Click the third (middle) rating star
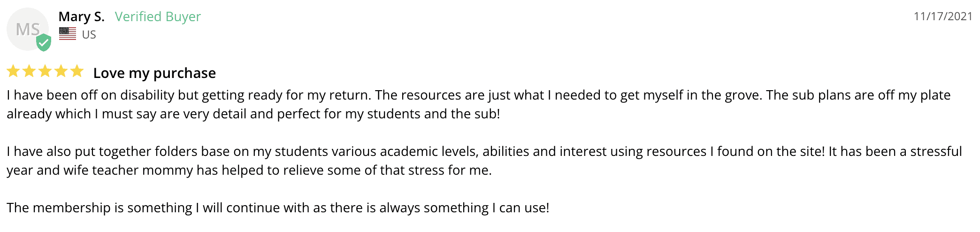 45,71
